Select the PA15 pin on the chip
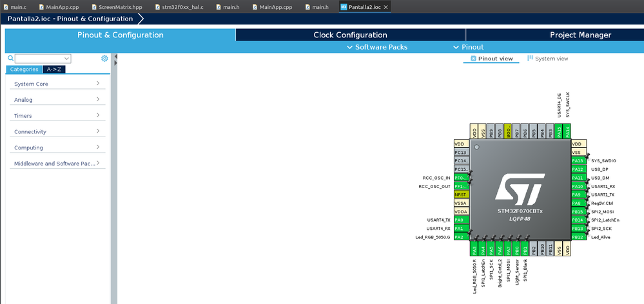This screenshot has height=304, width=644. click(x=558, y=131)
